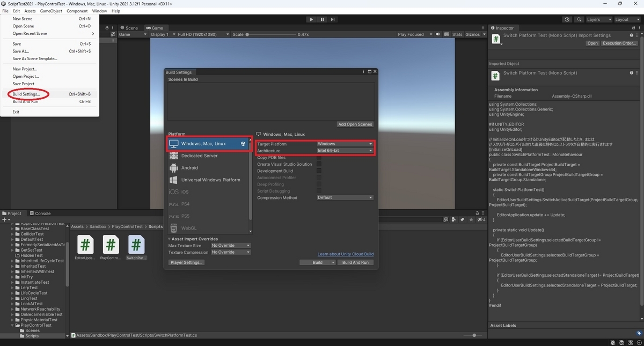Image resolution: width=644 pixels, height=346 pixels.
Task: Select WebGL platform in Build Settings
Action: (x=207, y=228)
